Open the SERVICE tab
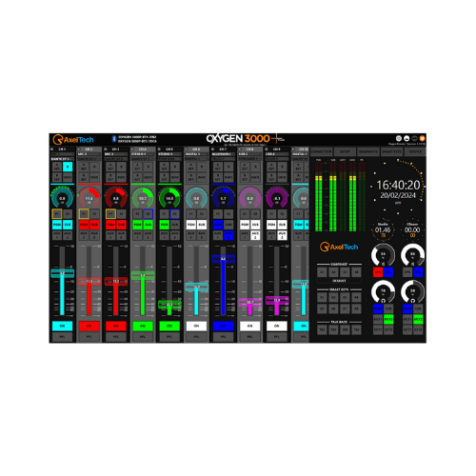Viewport: 476px width, 476px height. (x=415, y=151)
